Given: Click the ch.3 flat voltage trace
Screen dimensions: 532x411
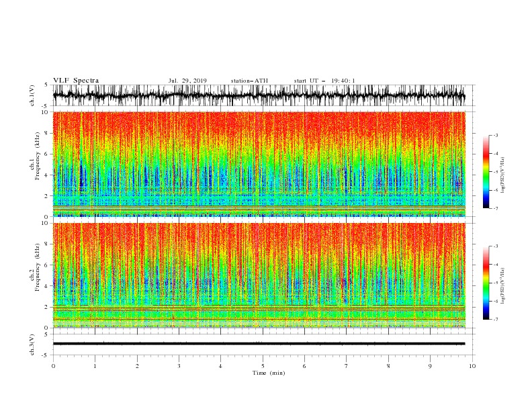Looking at the screenshot, I should (259, 344).
